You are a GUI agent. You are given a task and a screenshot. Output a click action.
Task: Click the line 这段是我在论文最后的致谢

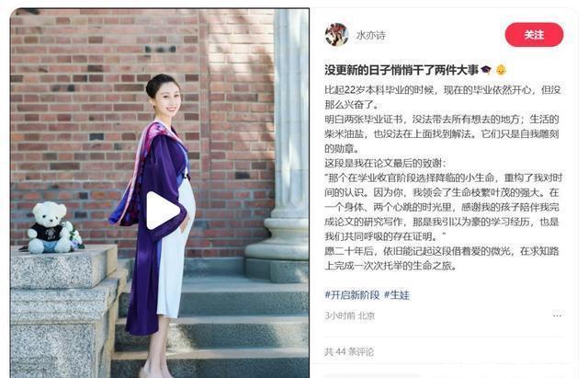tap(386, 164)
